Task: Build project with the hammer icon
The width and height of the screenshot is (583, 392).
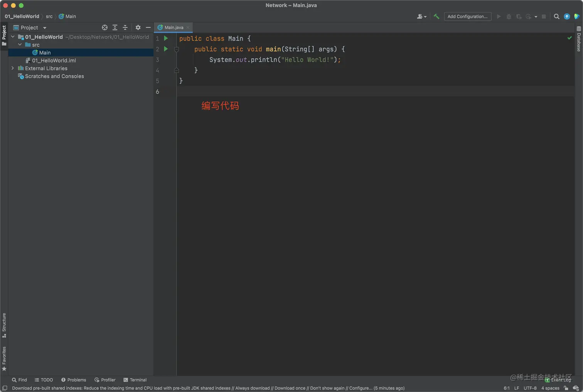Action: pos(436,17)
